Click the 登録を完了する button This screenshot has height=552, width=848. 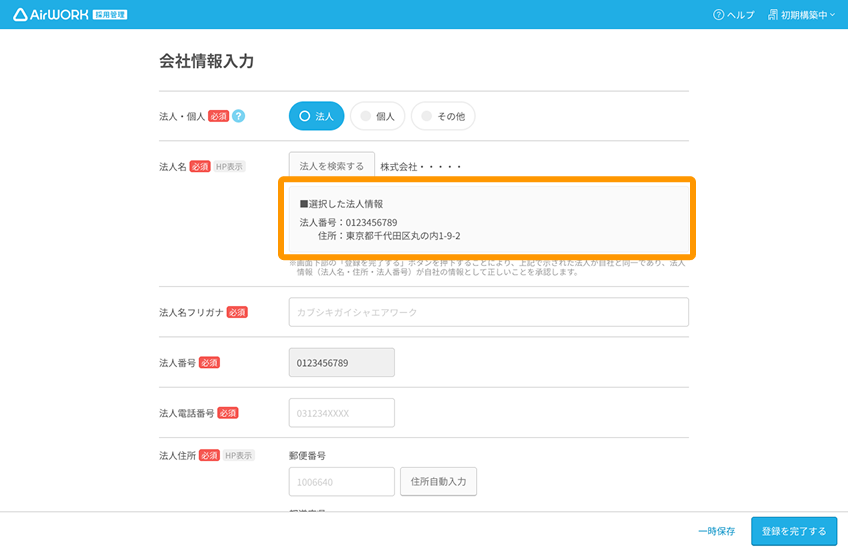(794, 531)
